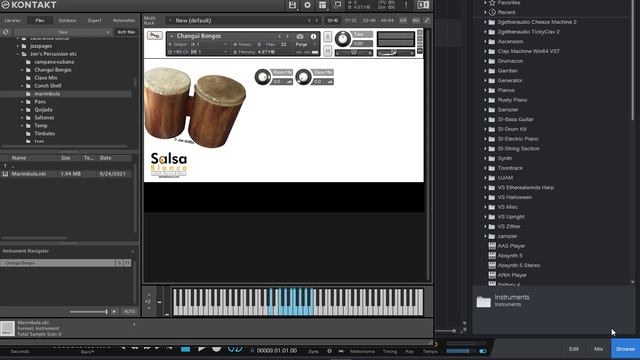Open the Output channel dropdown
The image size is (640, 360).
click(198, 44)
